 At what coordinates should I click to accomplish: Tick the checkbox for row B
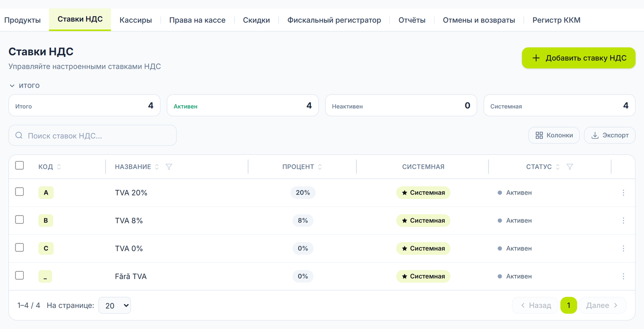[x=19, y=219]
